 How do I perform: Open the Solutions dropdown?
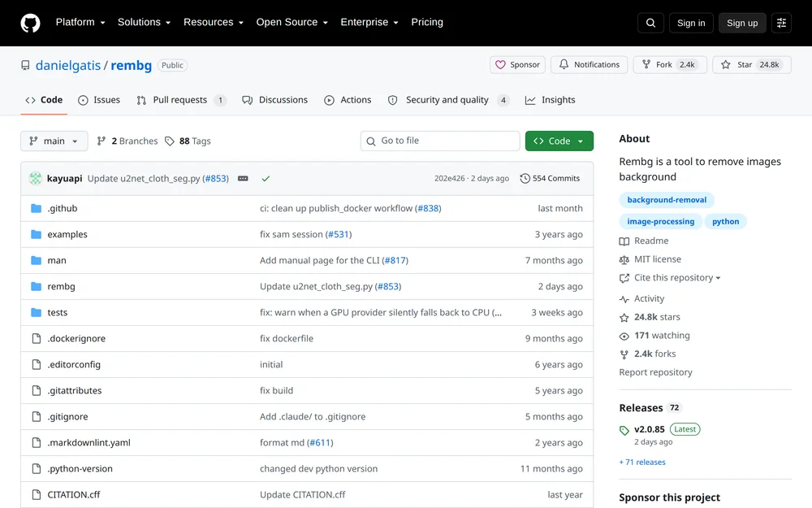coord(144,22)
